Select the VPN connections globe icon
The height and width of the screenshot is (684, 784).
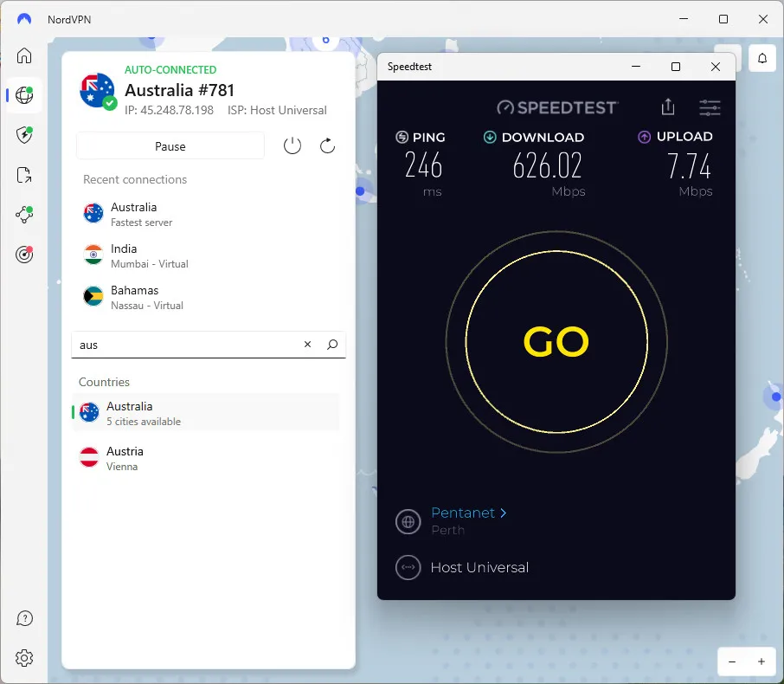coord(23,95)
